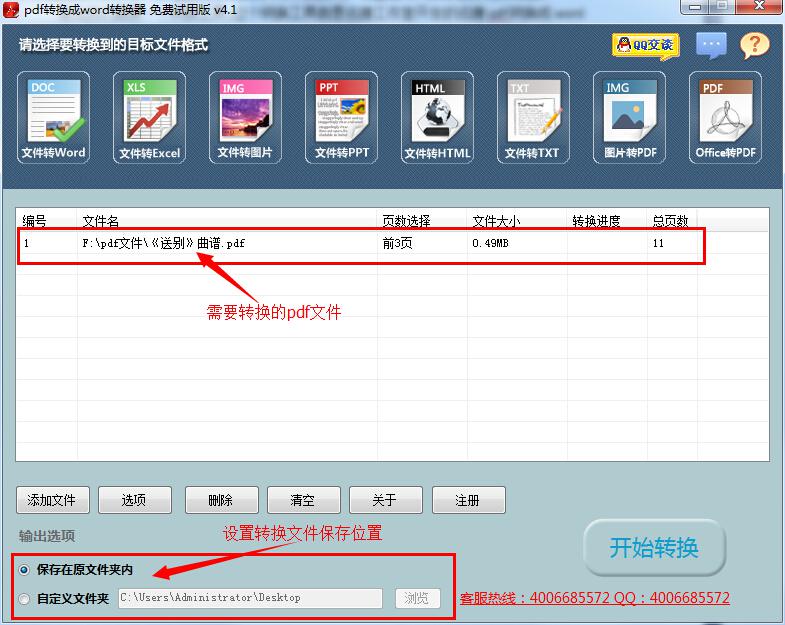The height and width of the screenshot is (625, 785).
Task: Click the 总页数 column header
Action: pyautogui.click(x=672, y=220)
